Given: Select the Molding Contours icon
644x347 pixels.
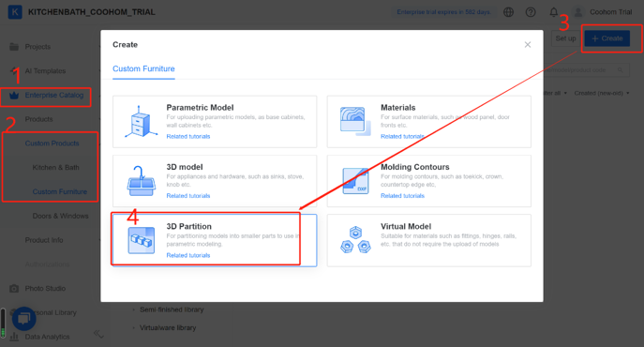Looking at the screenshot, I should pyautogui.click(x=355, y=181).
